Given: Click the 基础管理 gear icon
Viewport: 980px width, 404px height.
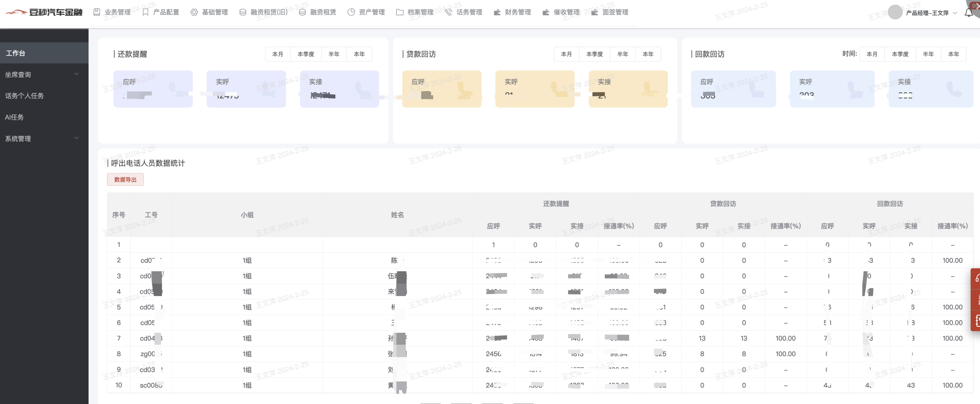Looking at the screenshot, I should pyautogui.click(x=194, y=12).
